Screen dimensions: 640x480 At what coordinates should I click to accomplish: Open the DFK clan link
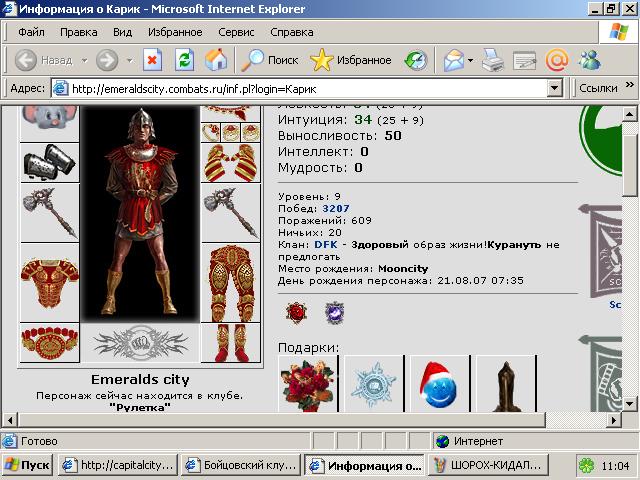click(x=326, y=245)
